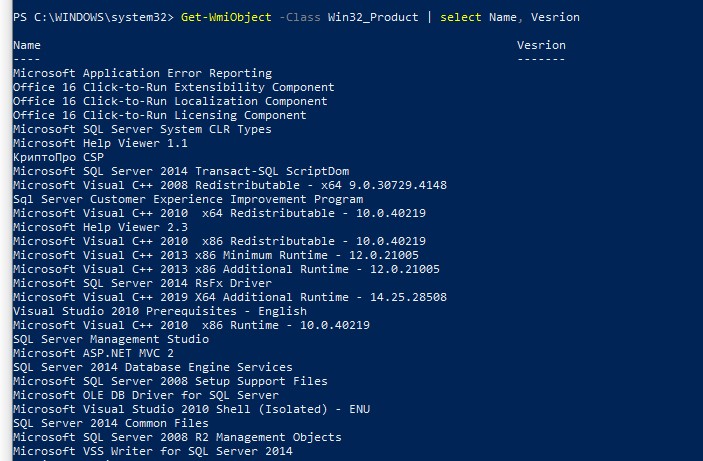Click the Vesrion column header
This screenshot has height=461, width=703.
541,45
